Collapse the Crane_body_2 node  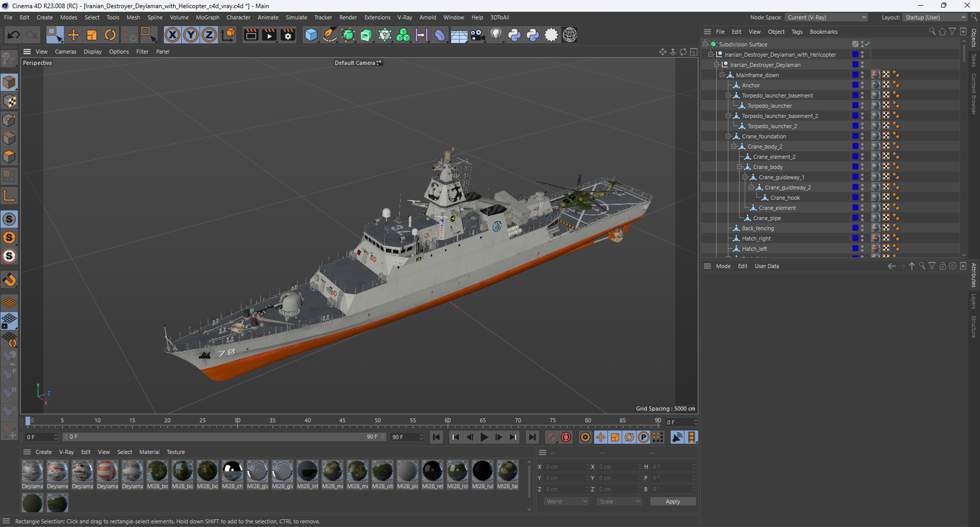pyautogui.click(x=734, y=147)
